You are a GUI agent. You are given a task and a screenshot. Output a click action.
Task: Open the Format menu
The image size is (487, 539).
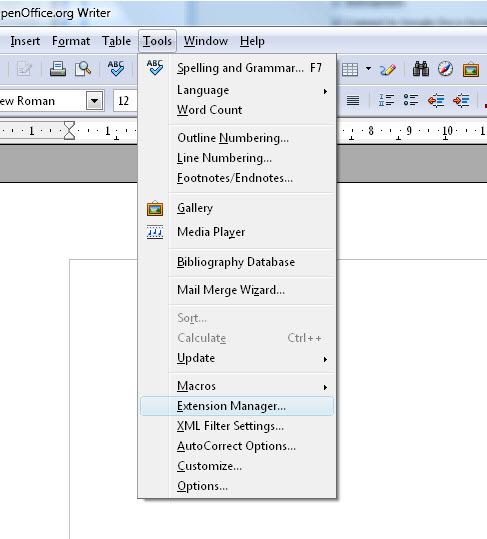tap(71, 41)
